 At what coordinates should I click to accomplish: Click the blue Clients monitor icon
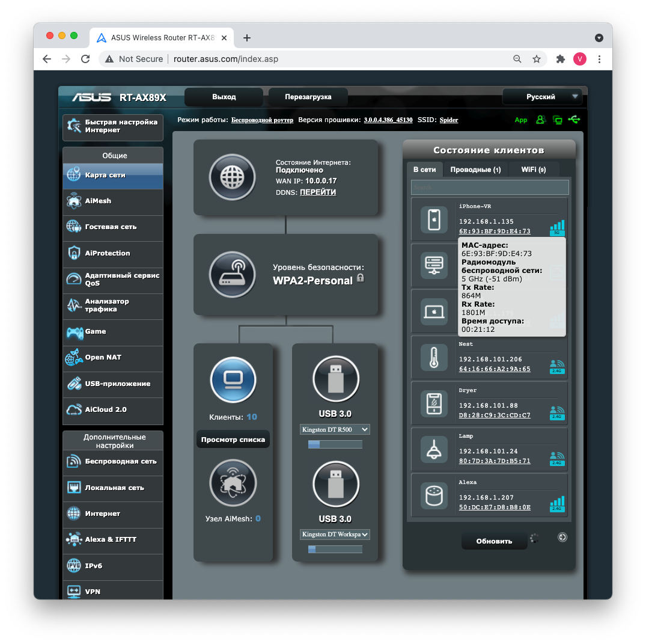pyautogui.click(x=233, y=379)
